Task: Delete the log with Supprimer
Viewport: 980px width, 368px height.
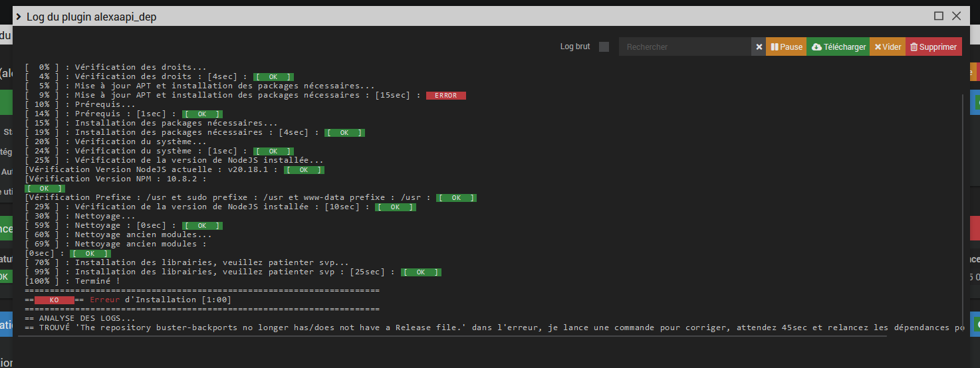Action: coord(933,47)
